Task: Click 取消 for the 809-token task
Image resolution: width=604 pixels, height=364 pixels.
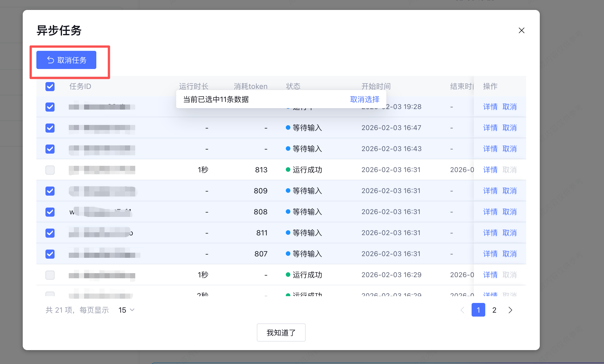Action: 509,191
